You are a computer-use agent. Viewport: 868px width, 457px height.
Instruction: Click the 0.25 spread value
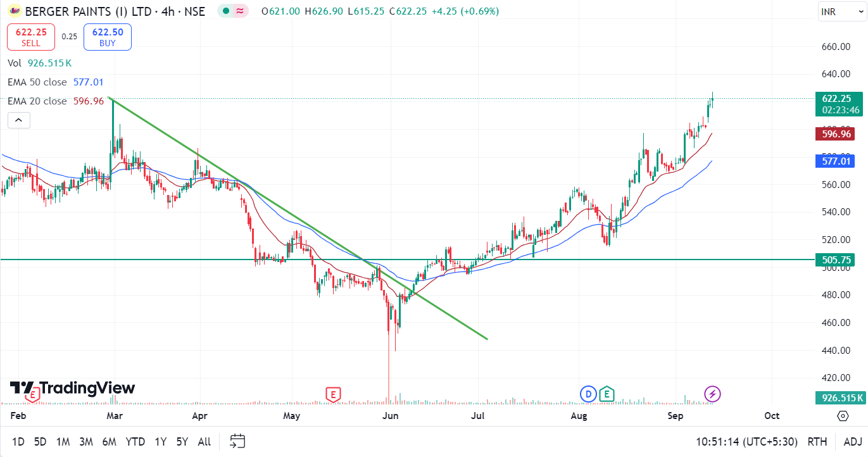[x=70, y=37]
